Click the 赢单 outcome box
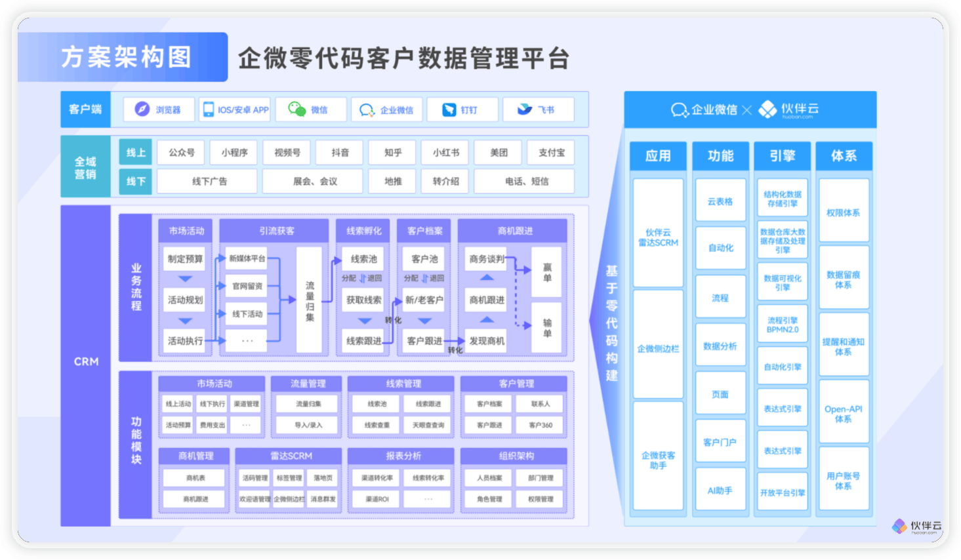Screen dimensions: 961x560 546,271
